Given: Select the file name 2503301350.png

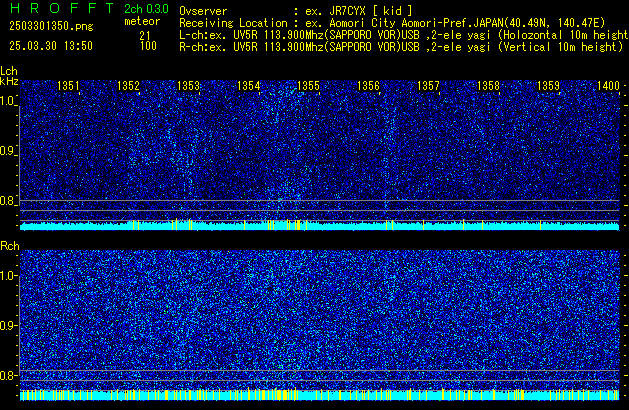Looking at the screenshot, I should (x=51, y=26).
